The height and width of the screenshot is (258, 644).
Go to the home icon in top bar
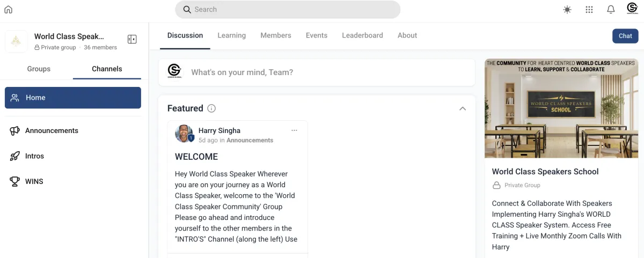[x=8, y=9]
